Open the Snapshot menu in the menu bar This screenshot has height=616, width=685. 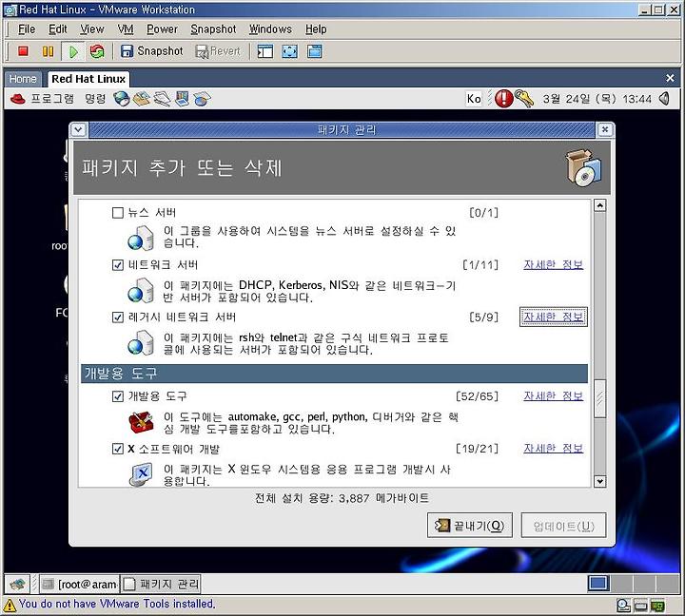tap(213, 29)
